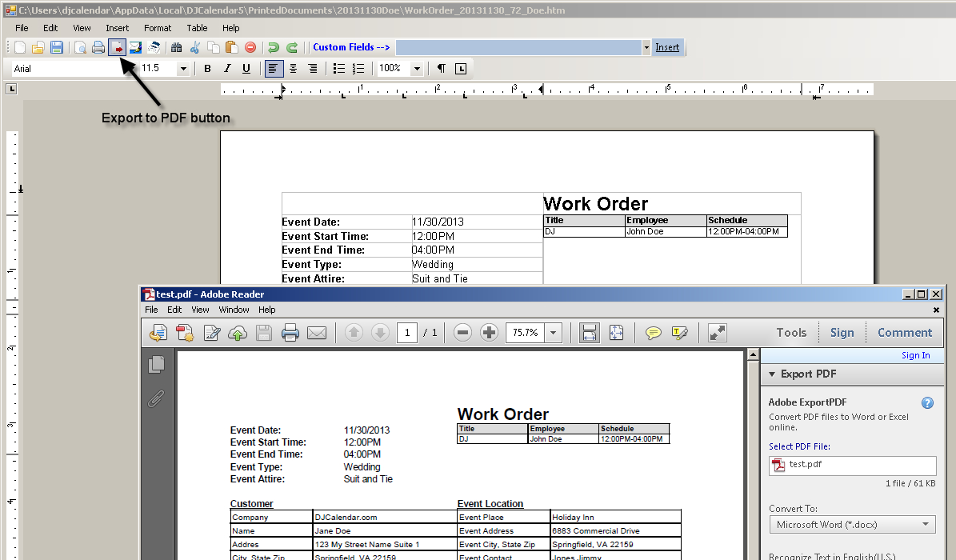Open the editor's Table menu

coord(197,28)
